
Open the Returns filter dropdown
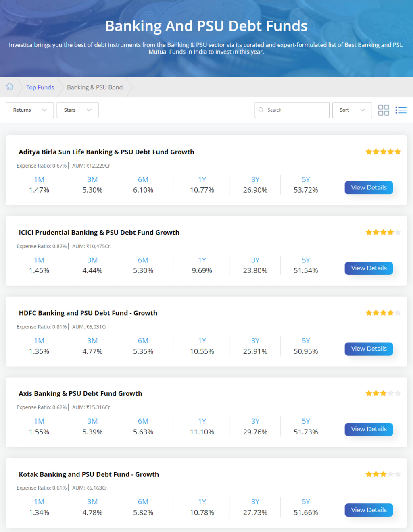[30, 110]
